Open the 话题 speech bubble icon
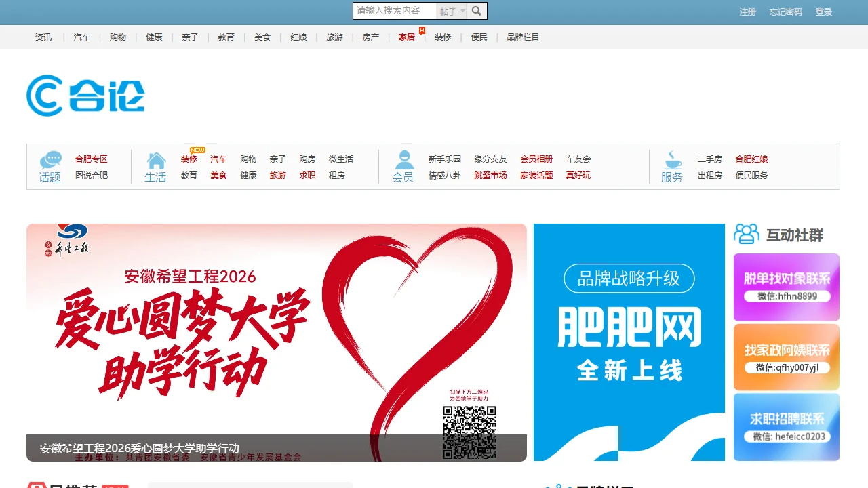868x488 pixels. (50, 160)
